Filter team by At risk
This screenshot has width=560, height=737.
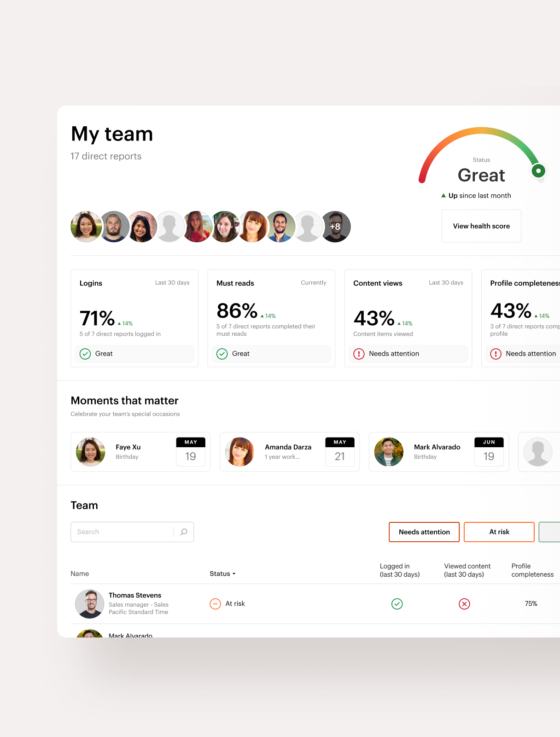pos(499,532)
